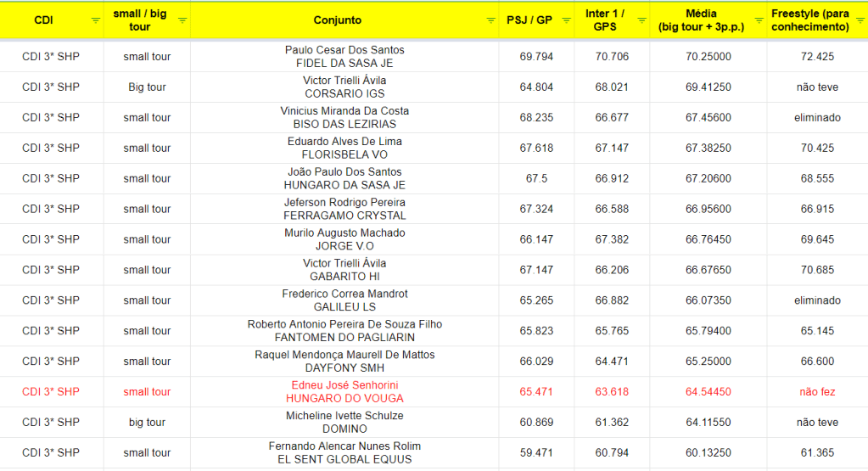The width and height of the screenshot is (868, 471).
Task: Open the small / big tour filter icon
Action: (x=182, y=20)
